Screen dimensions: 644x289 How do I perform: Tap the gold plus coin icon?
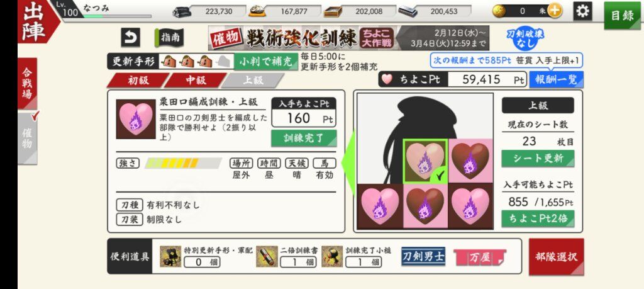coord(555,11)
